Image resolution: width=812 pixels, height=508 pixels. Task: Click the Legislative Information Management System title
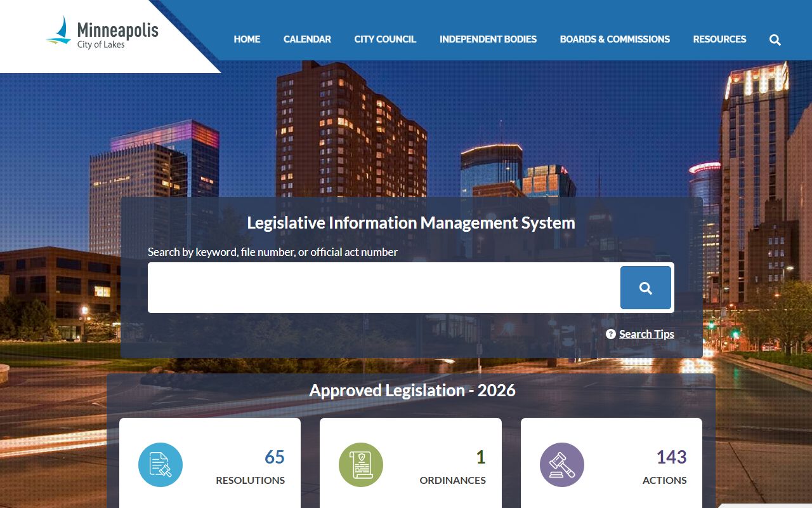click(411, 223)
